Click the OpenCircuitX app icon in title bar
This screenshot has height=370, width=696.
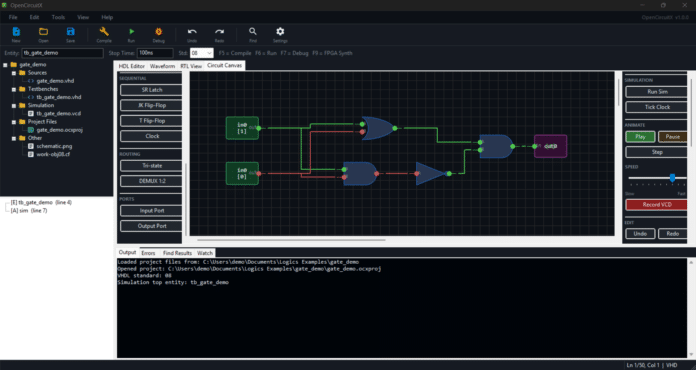tap(4, 5)
